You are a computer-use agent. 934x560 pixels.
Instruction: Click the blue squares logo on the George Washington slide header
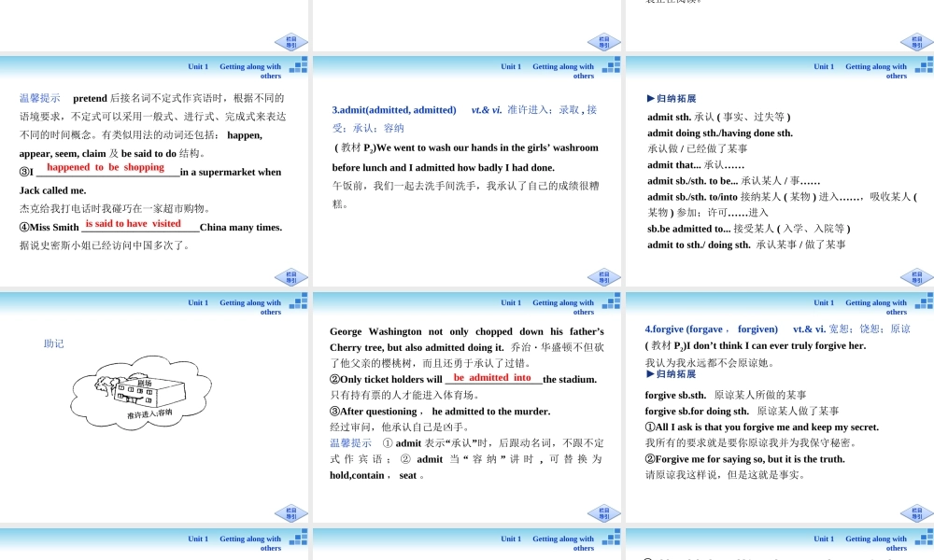pyautogui.click(x=611, y=301)
